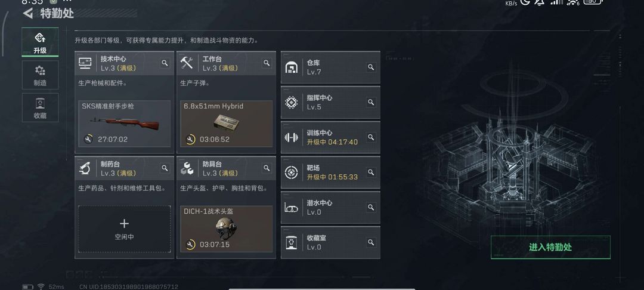Inspect 制药台 details via its magnifier icon
Screen dimensions: 644x290
click(x=165, y=168)
